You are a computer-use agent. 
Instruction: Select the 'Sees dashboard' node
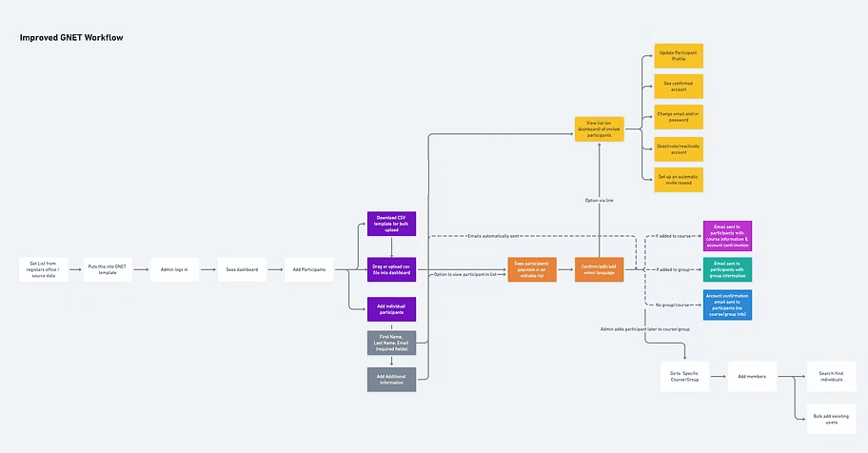click(x=242, y=269)
